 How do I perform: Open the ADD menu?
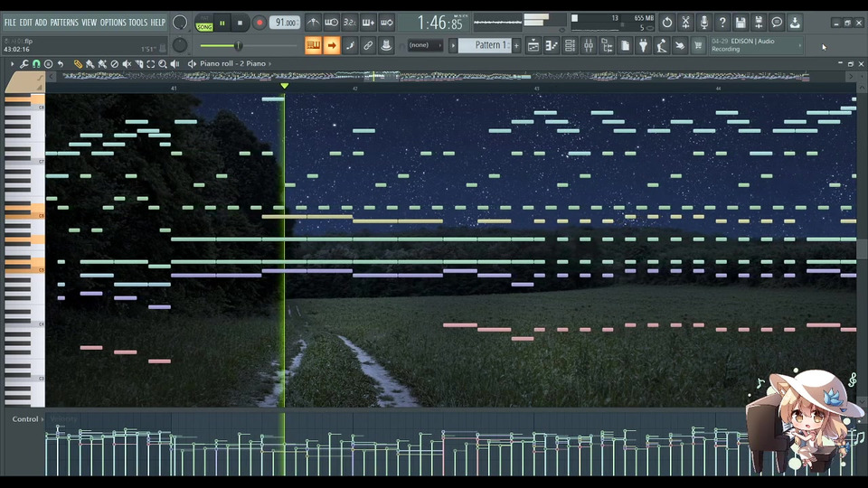pos(41,23)
